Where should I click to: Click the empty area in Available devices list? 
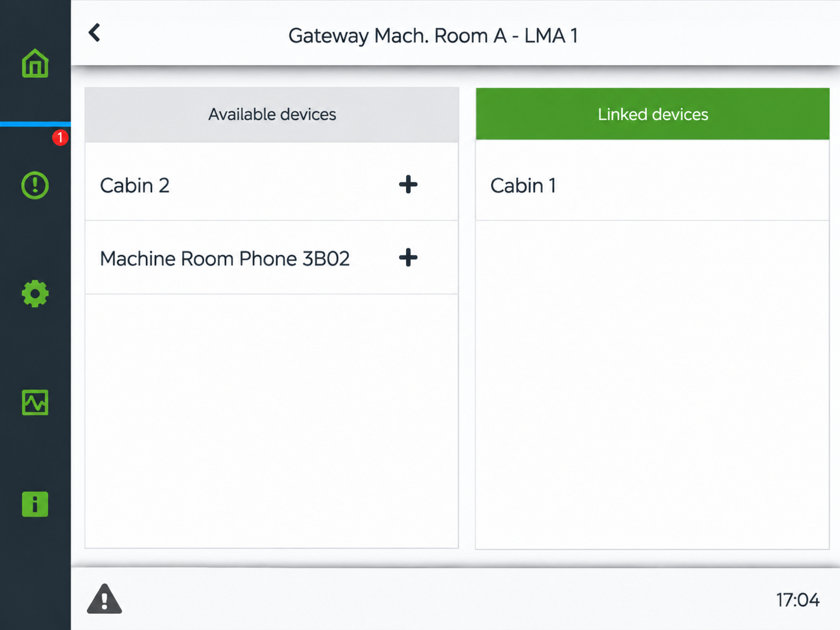271,421
